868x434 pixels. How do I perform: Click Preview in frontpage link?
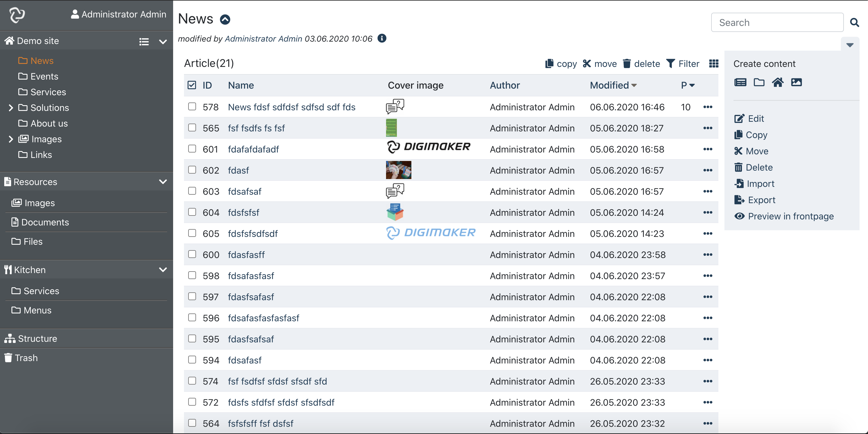[790, 216]
